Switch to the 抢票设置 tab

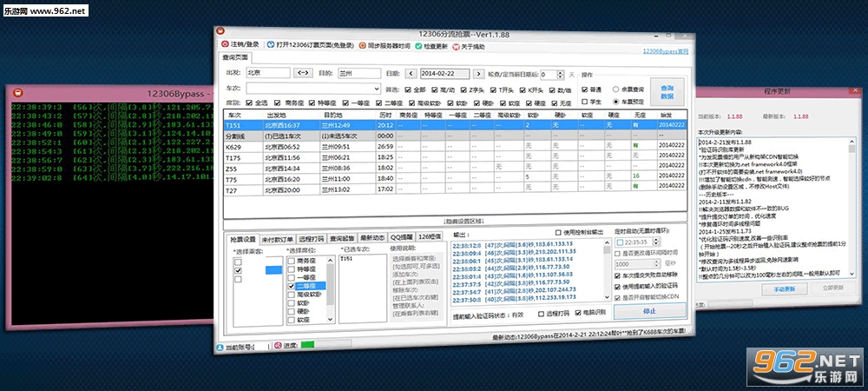click(243, 239)
